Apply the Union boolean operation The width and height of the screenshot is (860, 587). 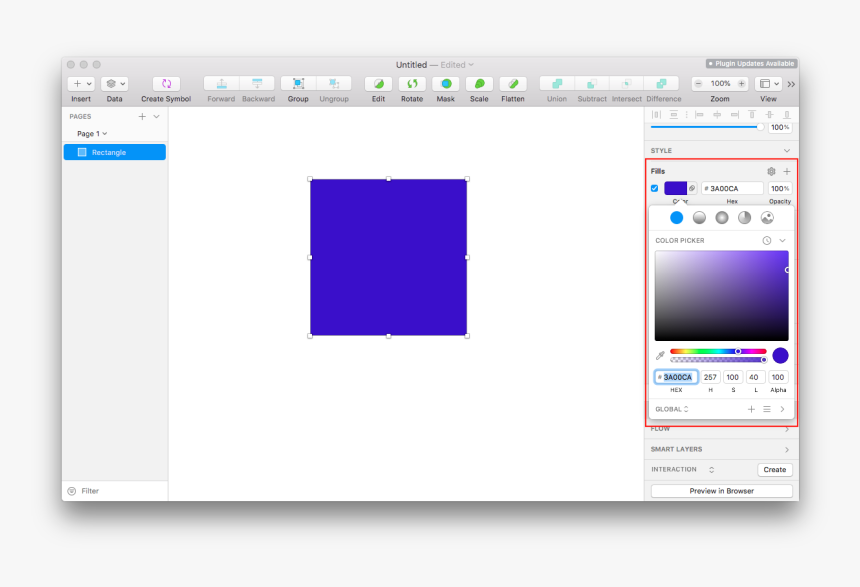point(557,83)
